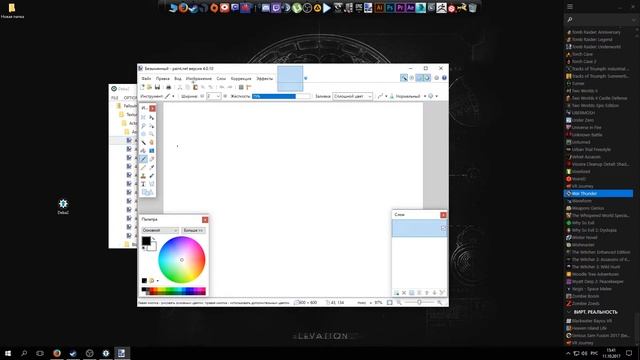Select the Text tool
The height and width of the screenshot is (360, 640).
143,184
